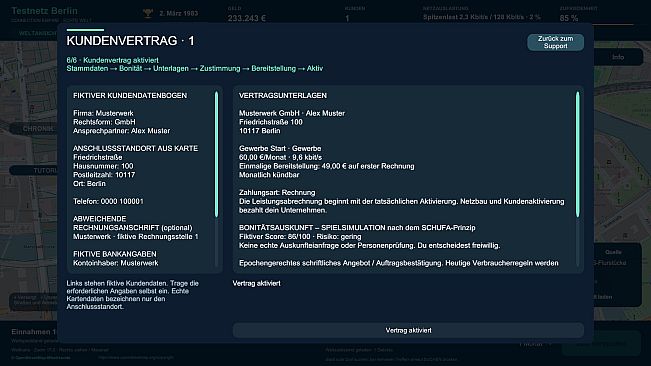The image size is (651, 366).
Task: Click 'Firma: Musterwerk' line
Action: [x=103, y=113]
